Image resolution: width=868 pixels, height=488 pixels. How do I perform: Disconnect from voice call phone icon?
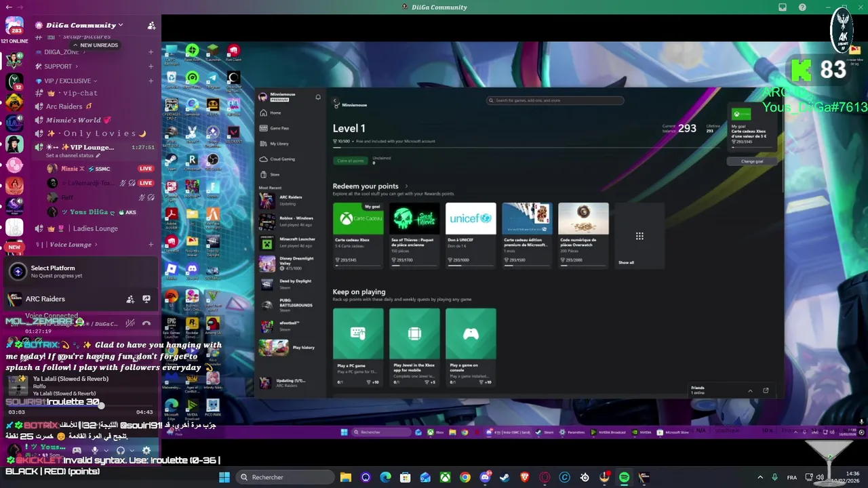pyautogui.click(x=146, y=323)
